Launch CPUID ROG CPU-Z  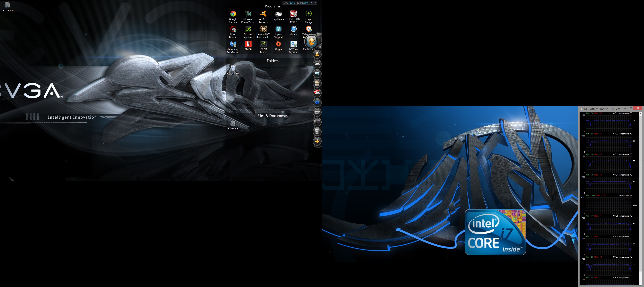293,17
